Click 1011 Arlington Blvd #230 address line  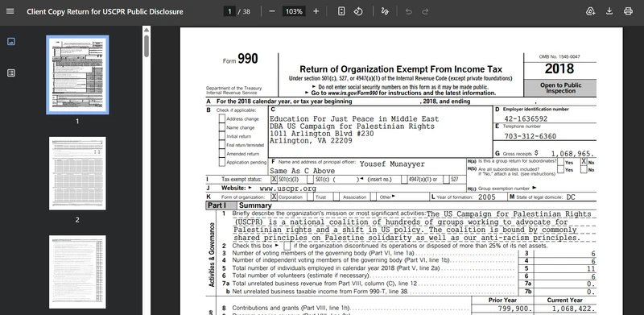click(x=321, y=134)
